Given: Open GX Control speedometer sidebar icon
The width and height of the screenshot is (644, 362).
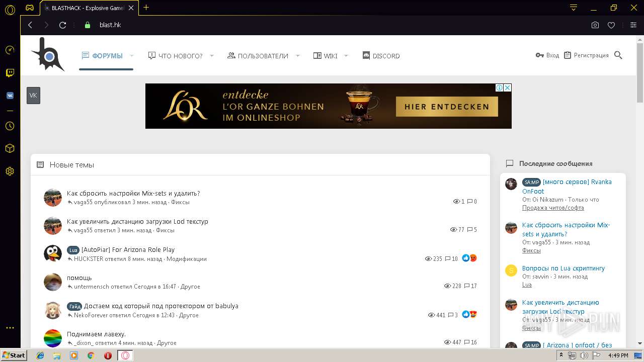Looking at the screenshot, I should click(10, 50).
